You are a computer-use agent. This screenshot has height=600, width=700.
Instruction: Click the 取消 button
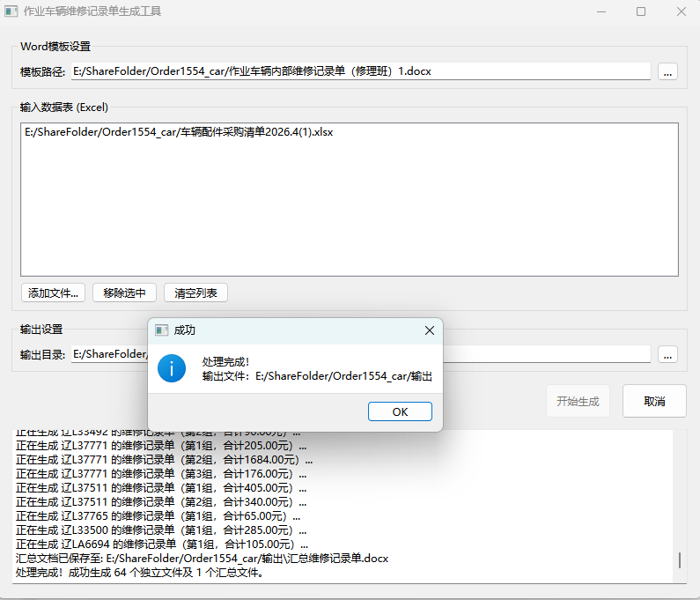[654, 401]
